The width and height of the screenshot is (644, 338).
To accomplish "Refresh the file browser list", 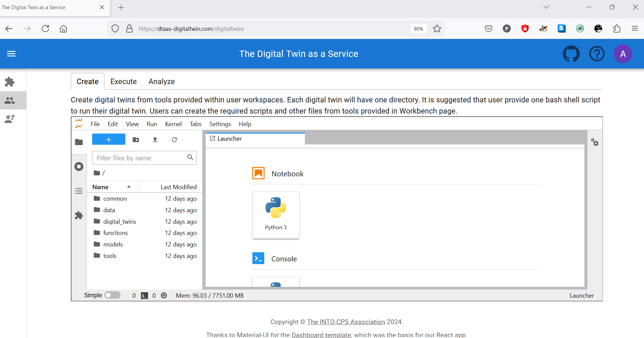I will (x=174, y=140).
